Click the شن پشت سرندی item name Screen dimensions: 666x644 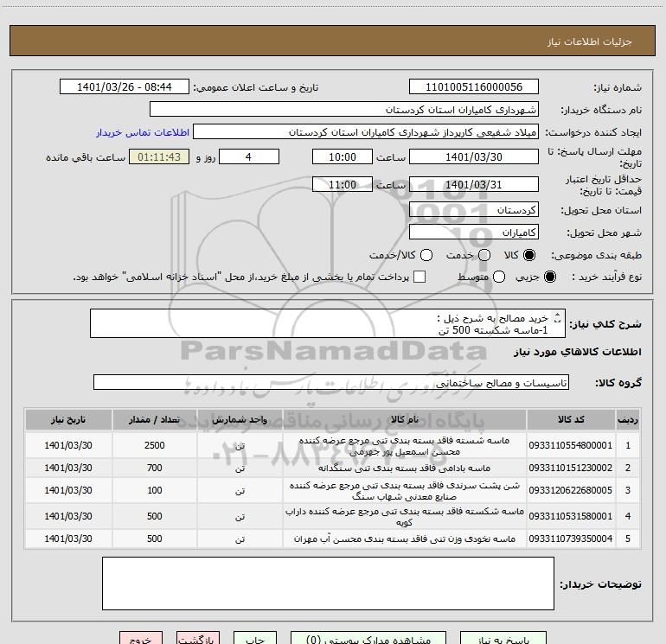click(x=405, y=490)
